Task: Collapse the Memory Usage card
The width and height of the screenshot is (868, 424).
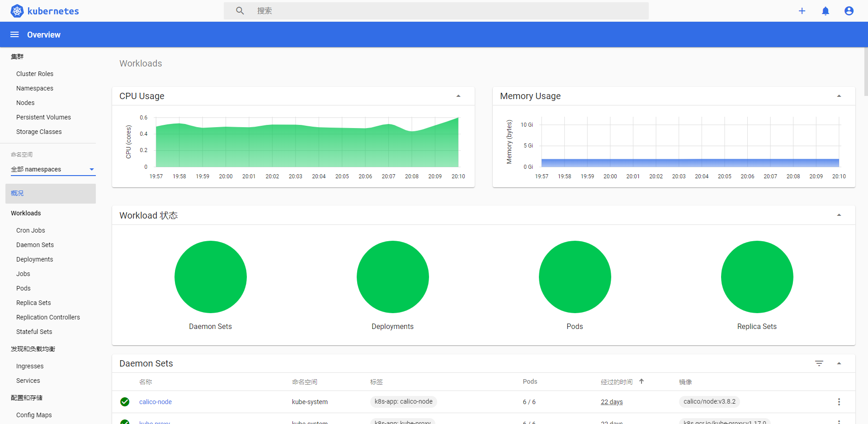Action: [839, 96]
